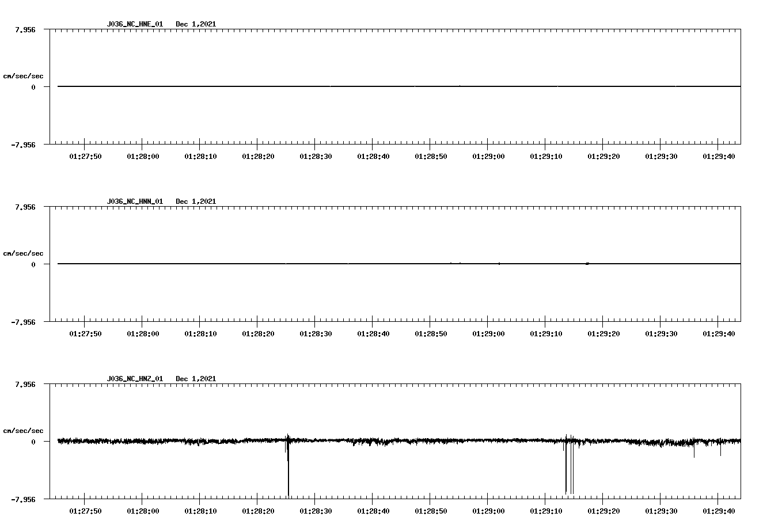Click the 01:28:20 time label on HNZ plot

coord(258,511)
